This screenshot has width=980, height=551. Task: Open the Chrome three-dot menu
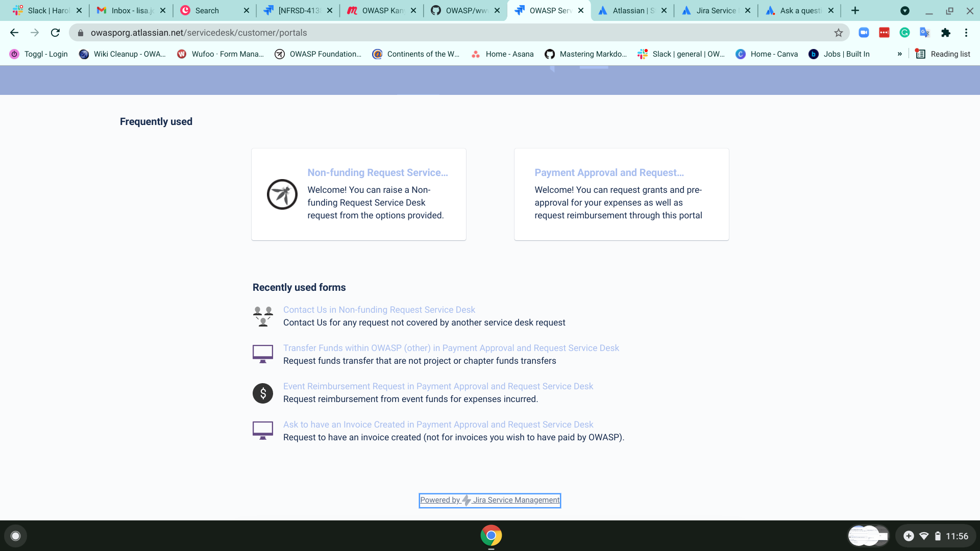tap(966, 33)
